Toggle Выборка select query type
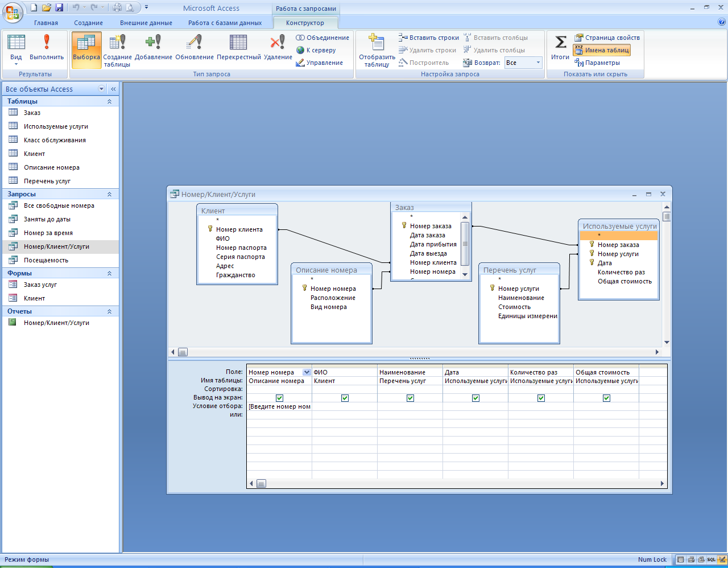 [x=86, y=50]
